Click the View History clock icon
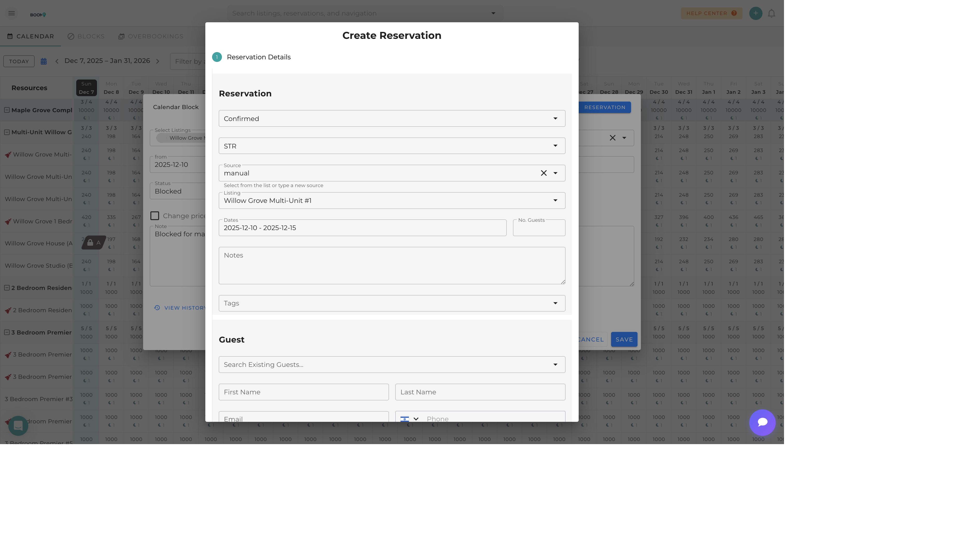Image resolution: width=980 pixels, height=555 pixels. [x=157, y=308]
